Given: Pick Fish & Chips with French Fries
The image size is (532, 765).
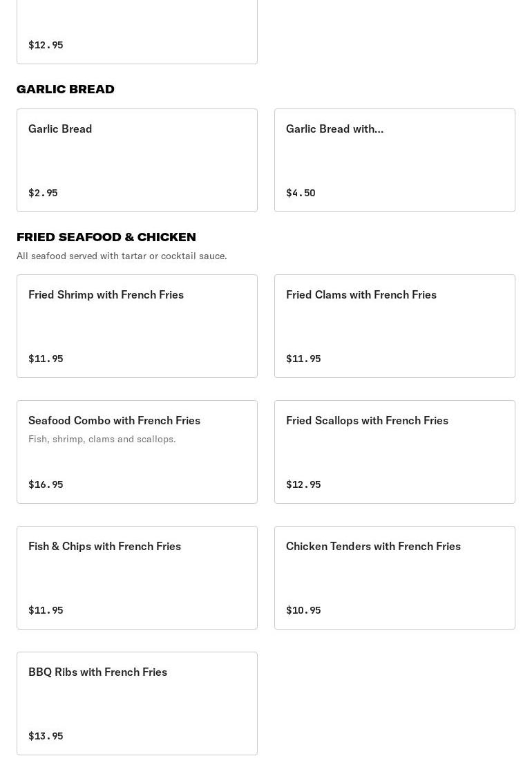Looking at the screenshot, I should (137, 577).
